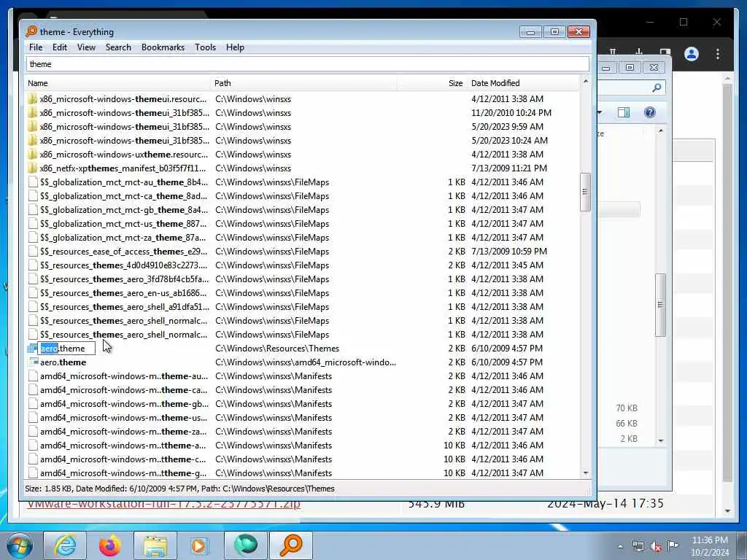Click file icon of $$_resources_ease_of_access_themes row
The width and height of the screenshot is (747, 560).
pyautogui.click(x=33, y=251)
